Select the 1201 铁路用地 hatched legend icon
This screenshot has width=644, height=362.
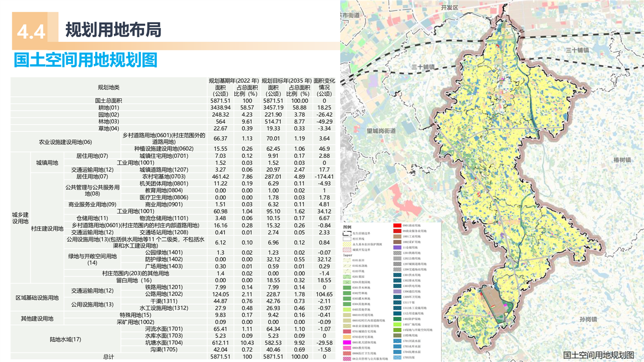397,253
